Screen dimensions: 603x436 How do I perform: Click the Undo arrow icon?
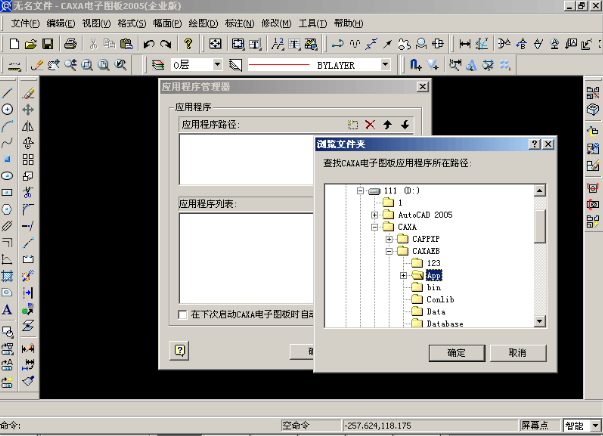click(x=148, y=44)
